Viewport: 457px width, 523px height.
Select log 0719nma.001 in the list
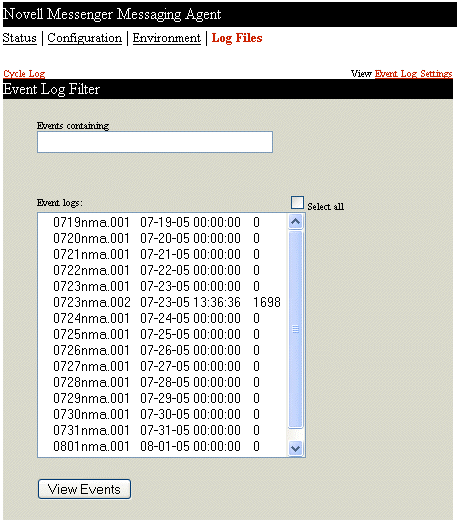point(162,222)
